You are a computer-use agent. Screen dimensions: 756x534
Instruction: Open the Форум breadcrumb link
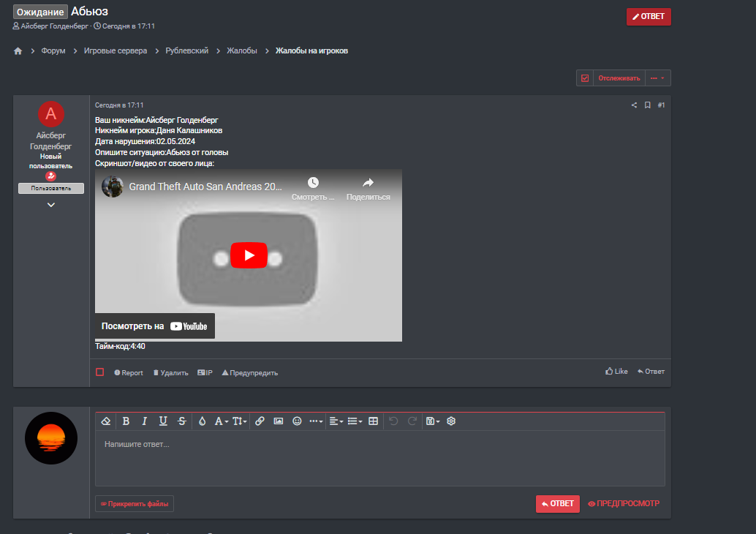coord(53,50)
